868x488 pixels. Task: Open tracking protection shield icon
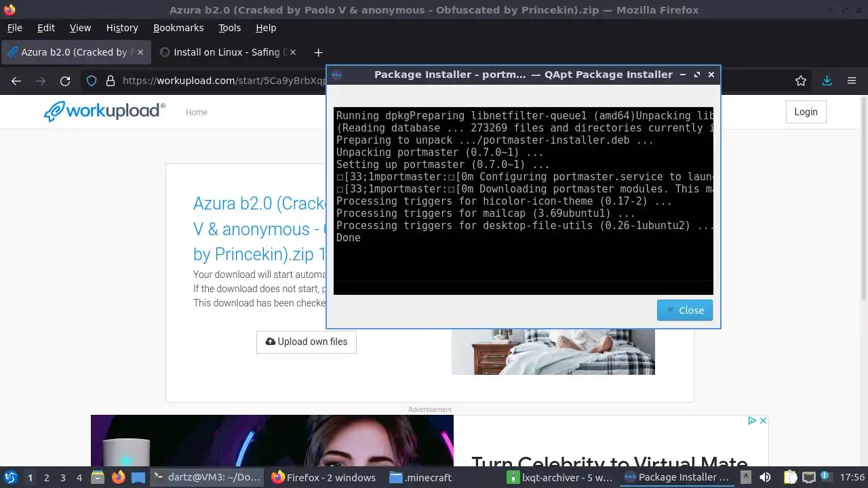coord(92,81)
